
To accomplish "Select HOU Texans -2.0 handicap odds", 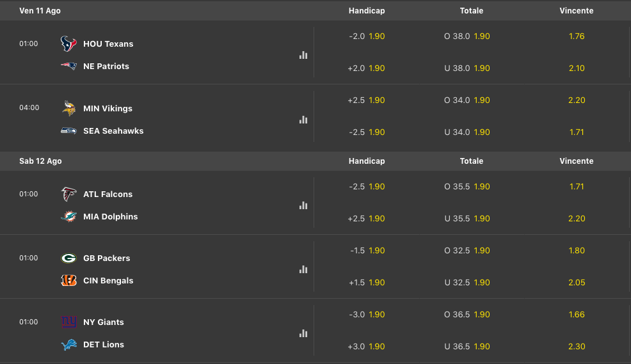I will click(376, 36).
